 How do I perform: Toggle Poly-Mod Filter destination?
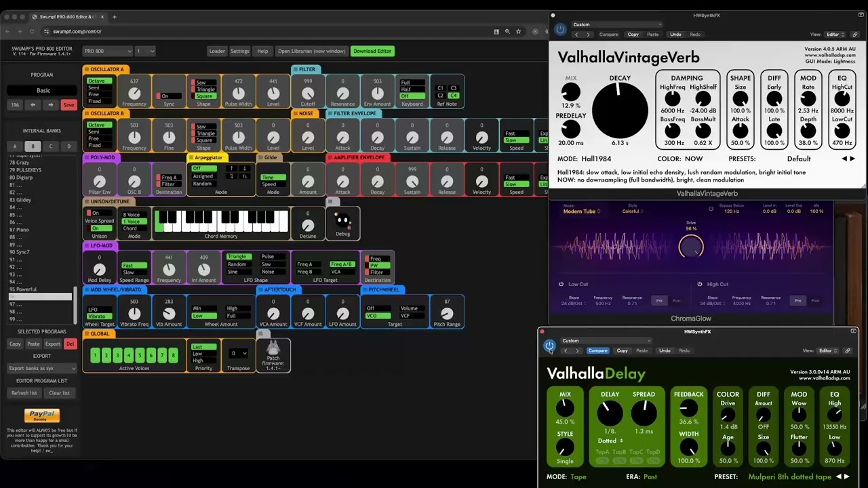click(169, 184)
